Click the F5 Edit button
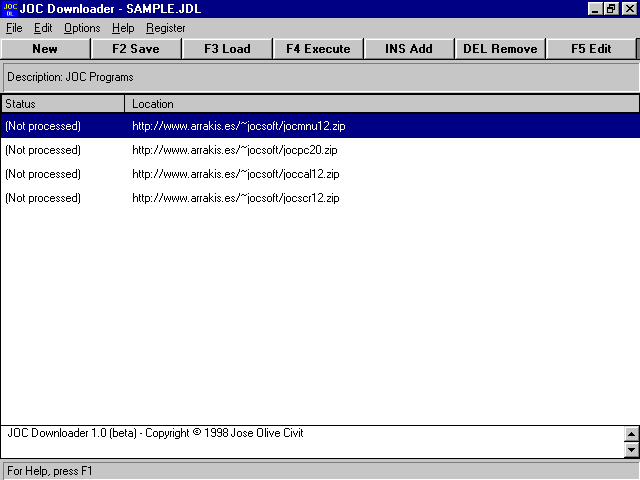Image resolution: width=640 pixels, height=480 pixels. point(591,48)
